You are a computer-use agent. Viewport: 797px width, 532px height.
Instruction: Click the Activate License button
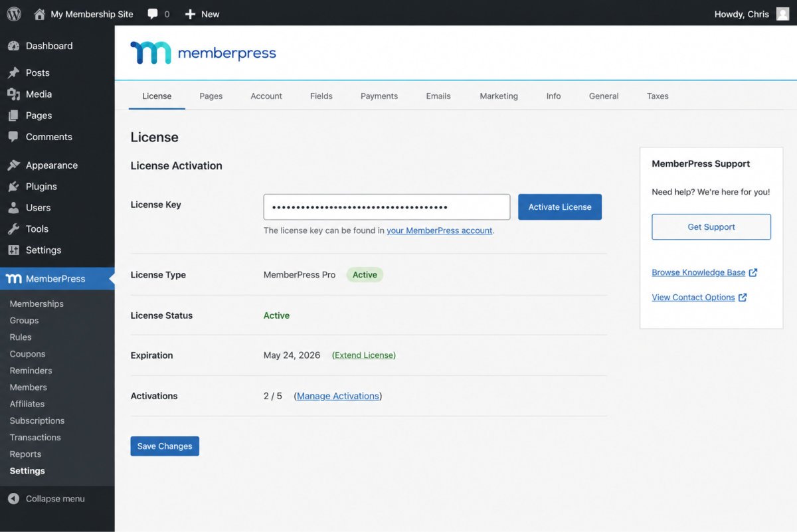pos(560,207)
